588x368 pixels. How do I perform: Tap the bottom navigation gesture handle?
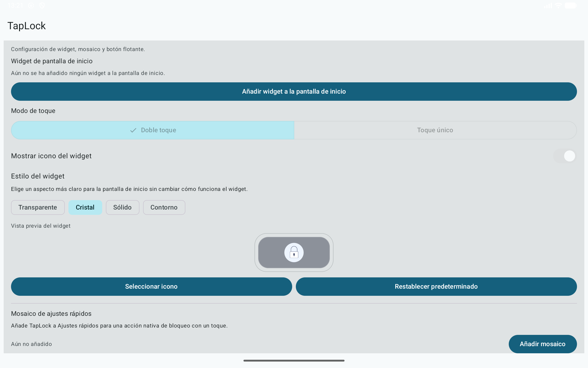294,360
